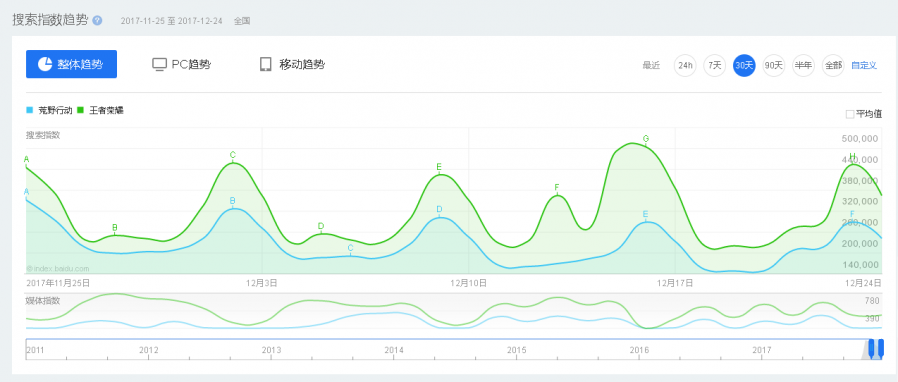The image size is (898, 382).
Task: Select the 30天 time range
Action: 744,65
